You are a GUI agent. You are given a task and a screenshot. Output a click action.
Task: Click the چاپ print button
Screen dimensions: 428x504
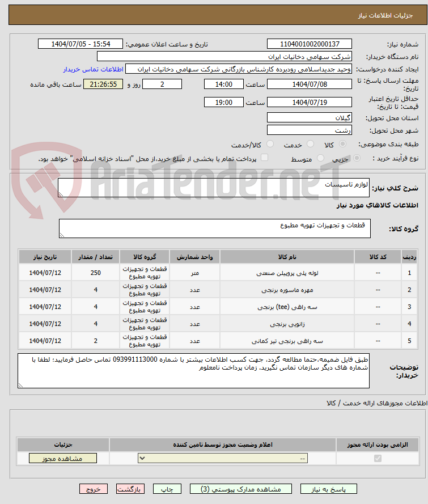pyautogui.click(x=167, y=489)
